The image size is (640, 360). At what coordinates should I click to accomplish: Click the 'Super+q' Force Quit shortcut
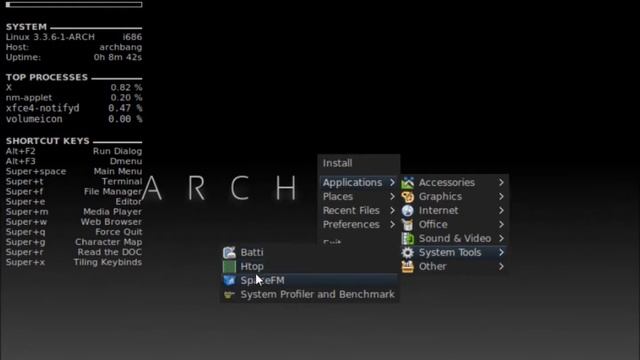[74, 232]
